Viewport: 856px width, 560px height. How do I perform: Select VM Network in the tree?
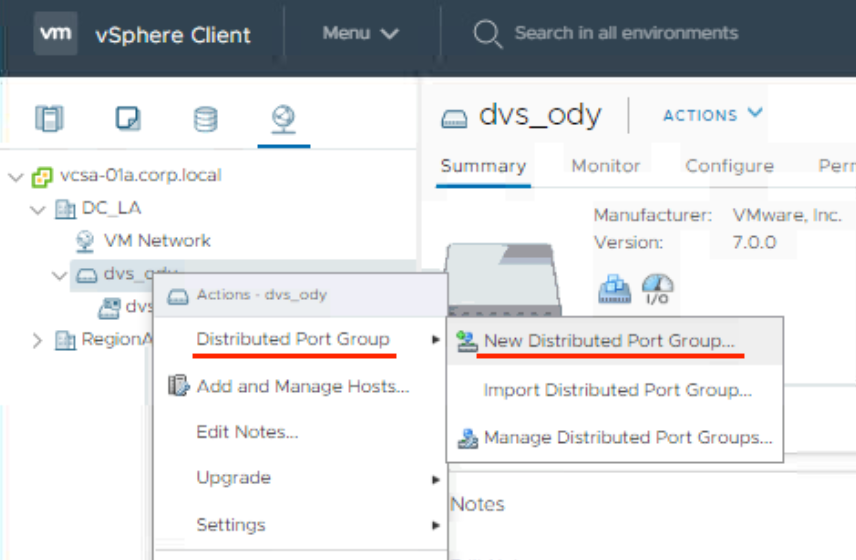click(157, 241)
